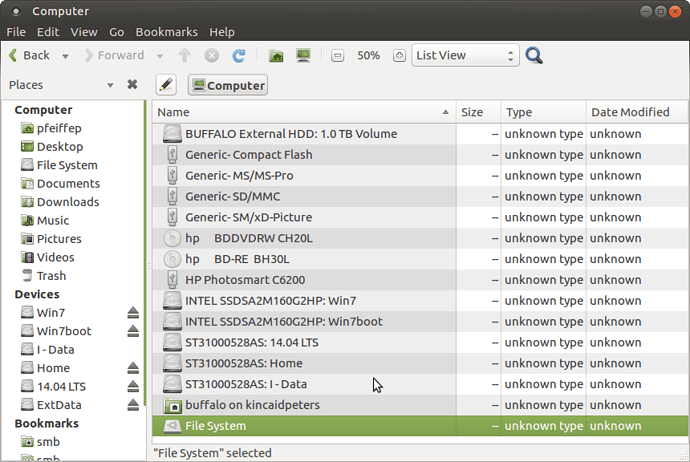Select hp BDDVDRW CH20L disc icon
Viewport: 690px width, 462px height.
(x=172, y=238)
